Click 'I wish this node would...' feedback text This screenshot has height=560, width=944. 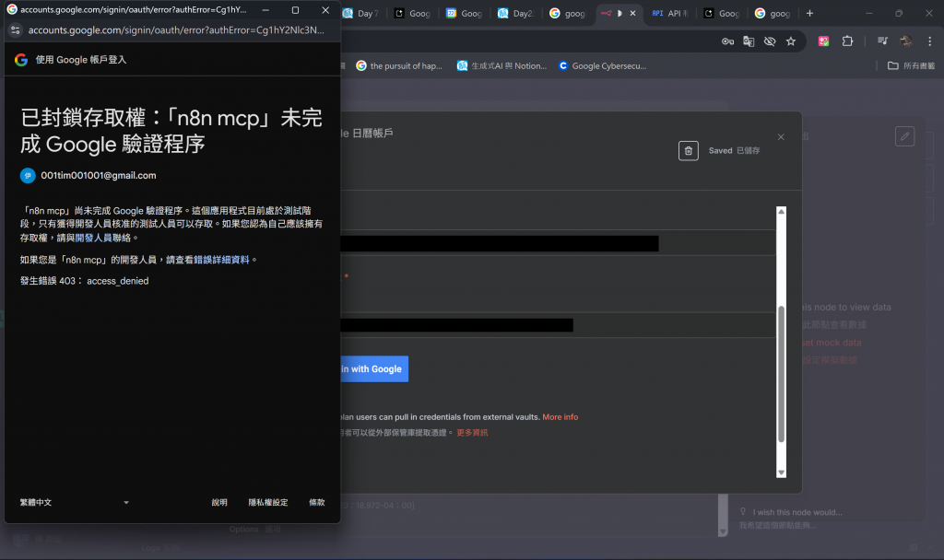(797, 512)
